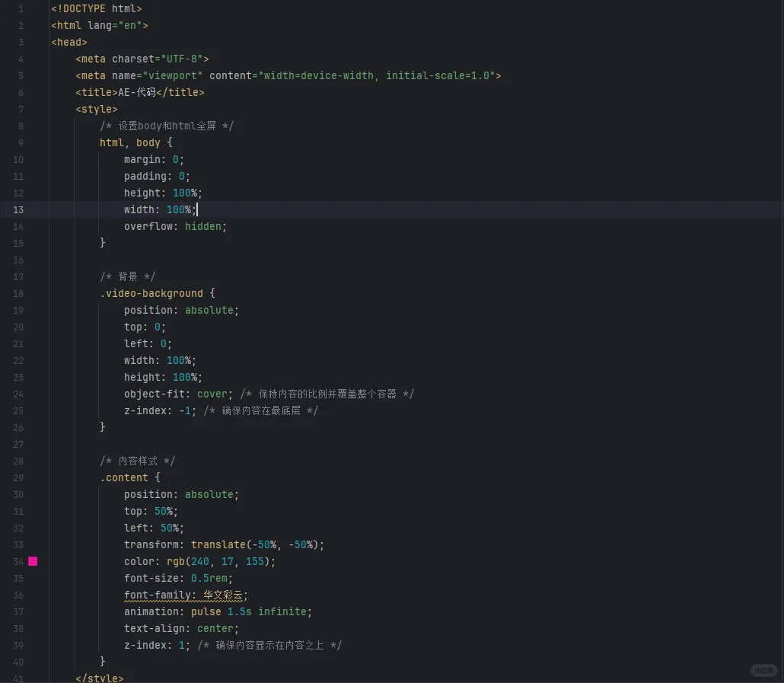Click text-align: center; declaration
This screenshot has height=683, width=784.
[x=181, y=628]
